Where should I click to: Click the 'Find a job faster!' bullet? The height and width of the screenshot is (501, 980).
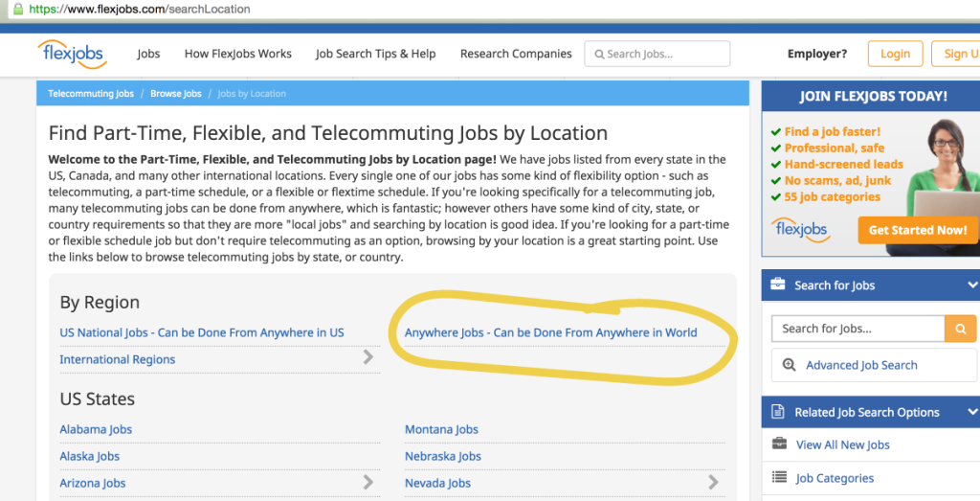click(833, 131)
